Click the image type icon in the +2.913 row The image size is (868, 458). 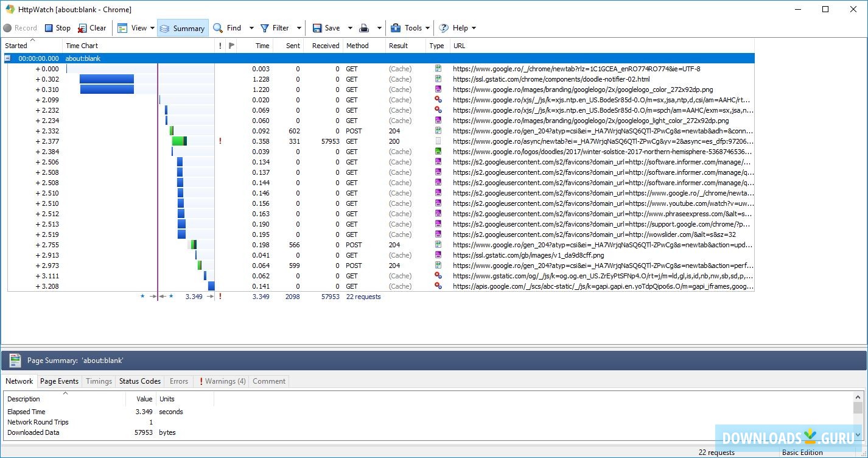(438, 255)
